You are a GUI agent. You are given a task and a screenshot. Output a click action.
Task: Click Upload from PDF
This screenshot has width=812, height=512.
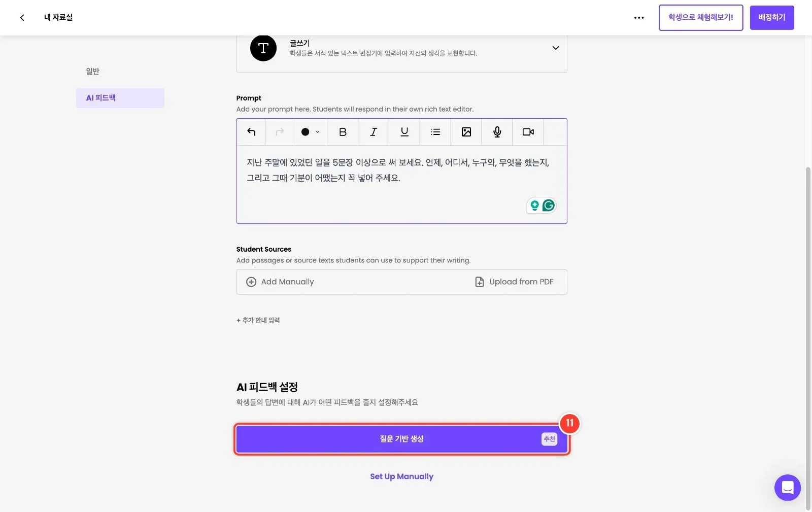click(x=514, y=282)
